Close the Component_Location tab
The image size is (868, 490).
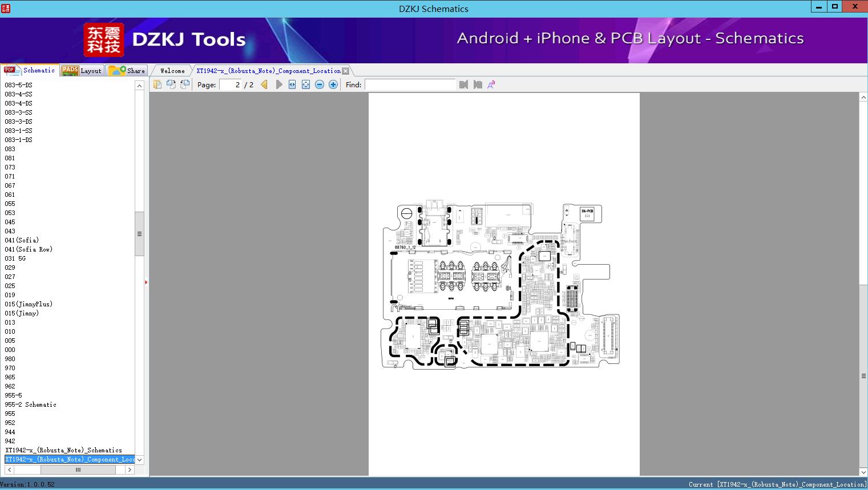point(346,71)
